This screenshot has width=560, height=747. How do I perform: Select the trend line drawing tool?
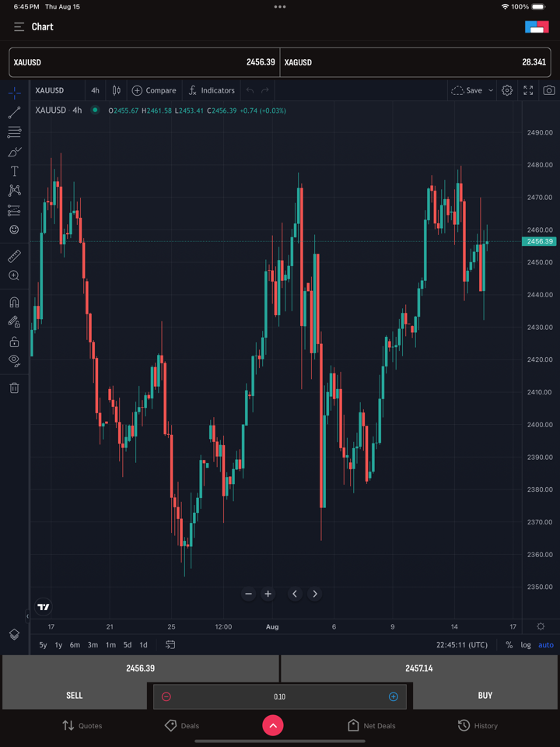tap(14, 113)
